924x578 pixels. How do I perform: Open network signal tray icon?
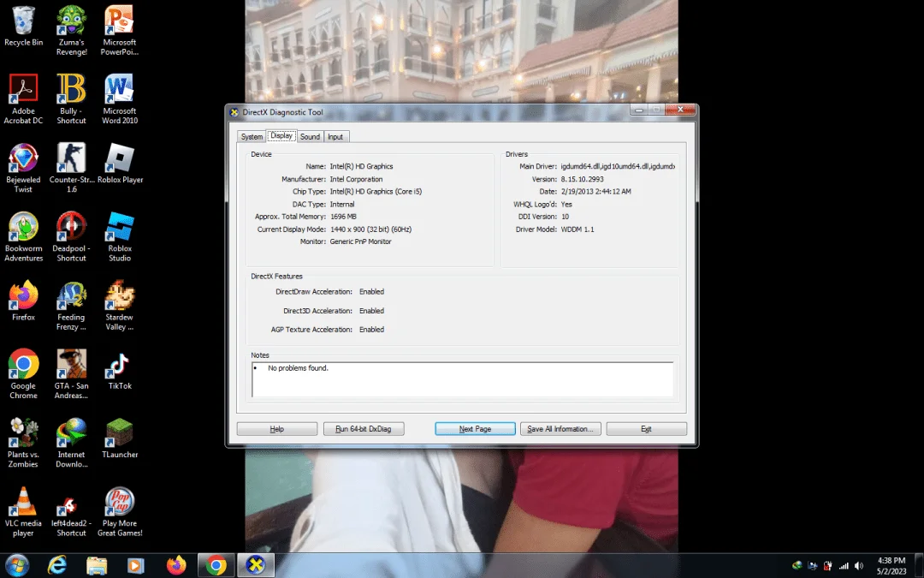(844, 566)
